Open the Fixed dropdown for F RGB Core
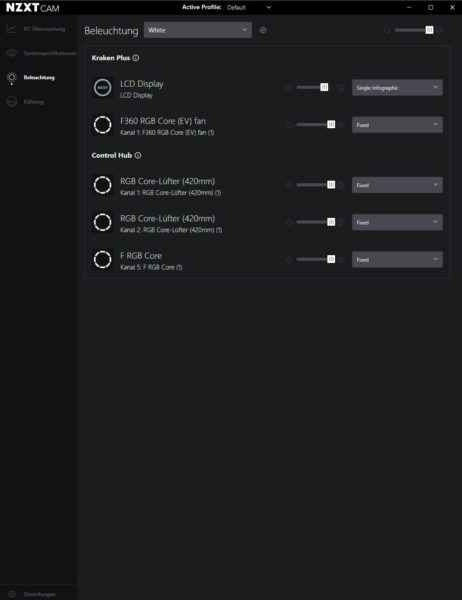462x600 pixels. tap(397, 259)
